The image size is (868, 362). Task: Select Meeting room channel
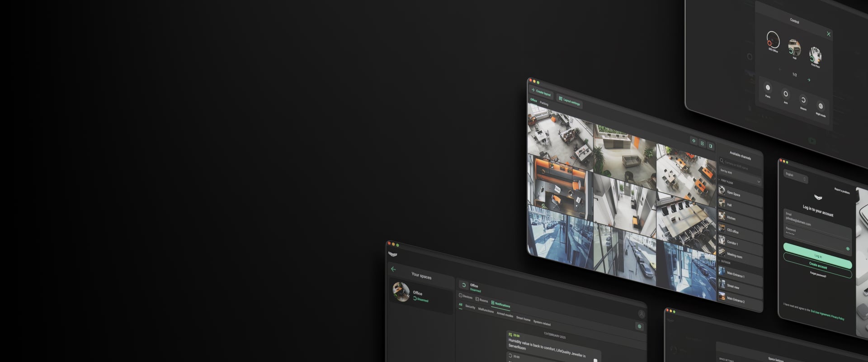click(740, 256)
